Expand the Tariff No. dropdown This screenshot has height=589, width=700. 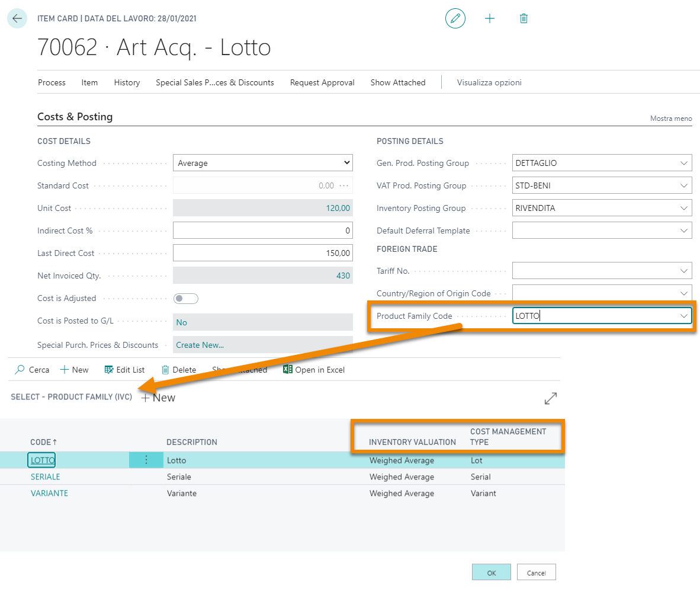(683, 271)
